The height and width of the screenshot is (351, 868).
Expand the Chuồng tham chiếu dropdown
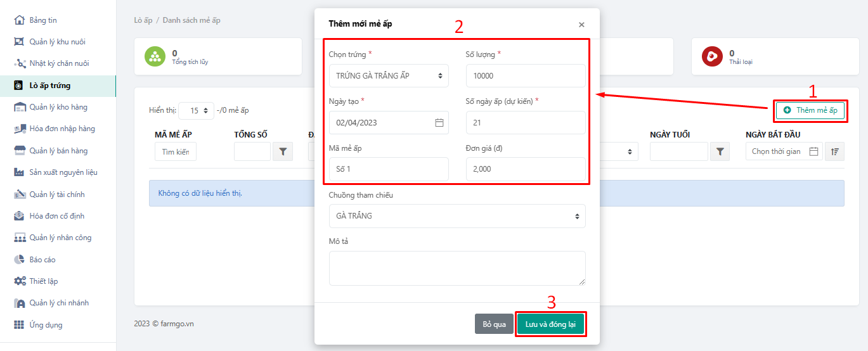457,216
